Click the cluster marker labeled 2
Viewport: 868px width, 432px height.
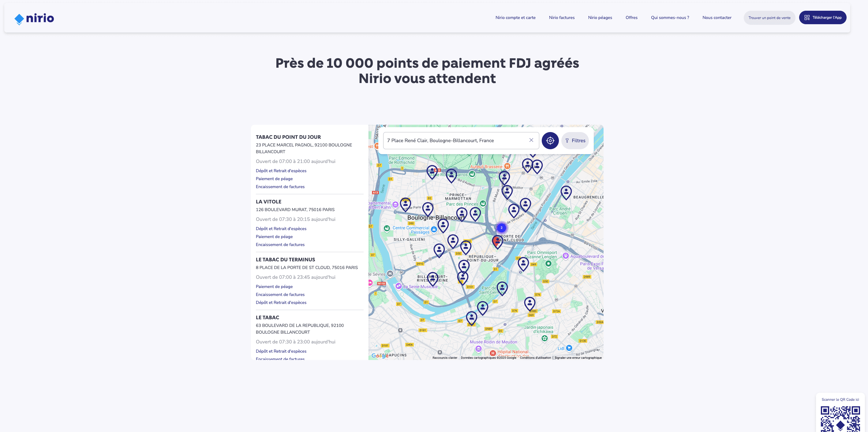(501, 228)
